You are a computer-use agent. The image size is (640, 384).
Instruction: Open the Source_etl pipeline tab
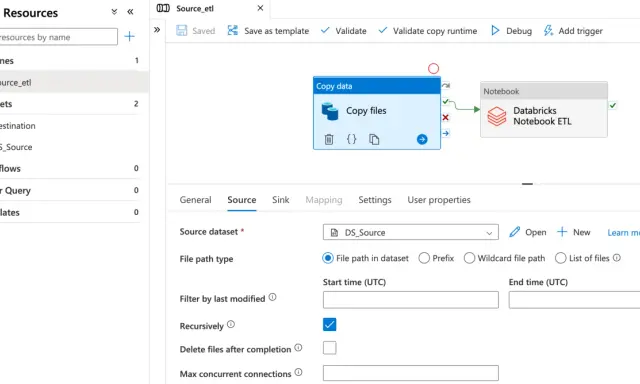tap(195, 8)
